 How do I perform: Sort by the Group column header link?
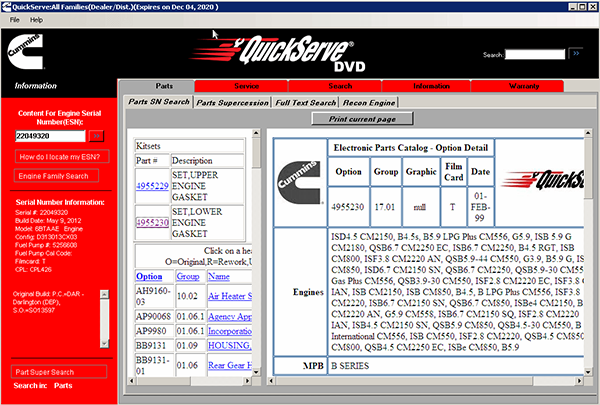(188, 276)
